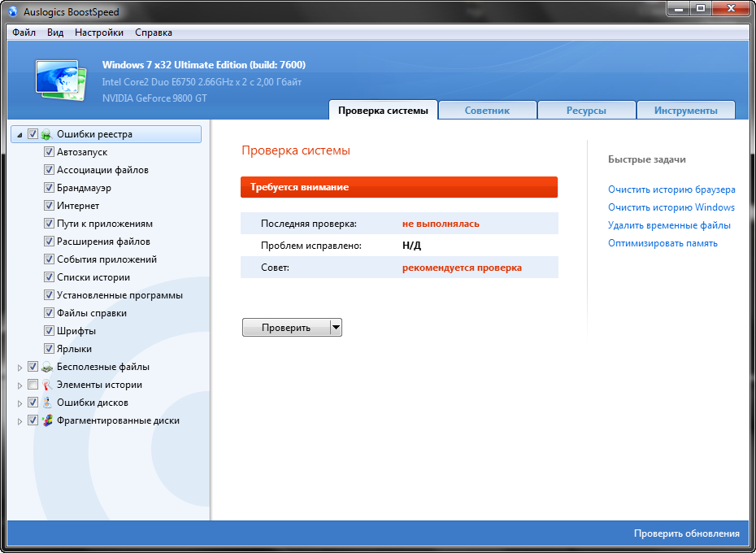Click the Фрагментированные диски defrag icon

coord(47,420)
